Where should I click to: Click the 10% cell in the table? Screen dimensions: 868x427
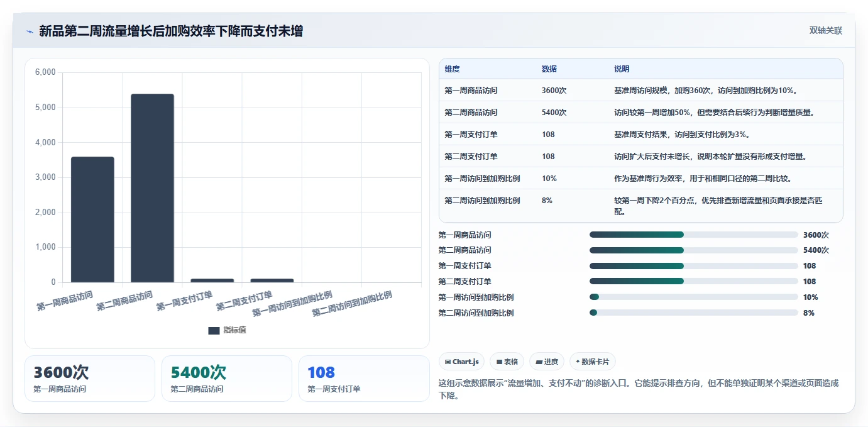tap(549, 179)
